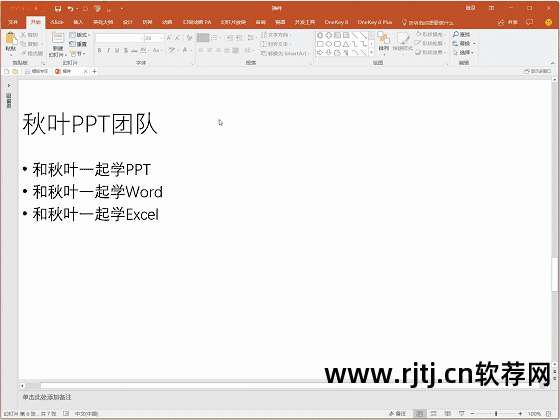Image resolution: width=560 pixels, height=420 pixels.
Task: Toggle the AutoSave switch
Action: tap(41, 8)
